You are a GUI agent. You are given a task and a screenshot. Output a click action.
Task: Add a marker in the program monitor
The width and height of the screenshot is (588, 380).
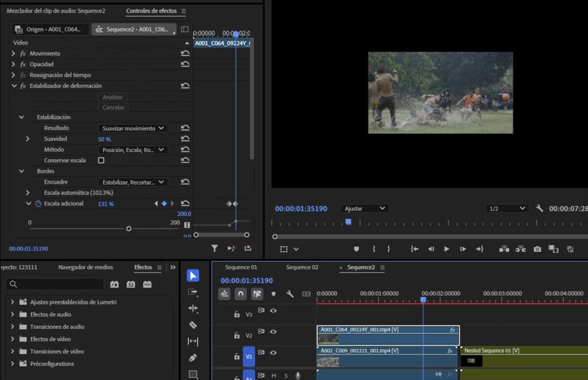(x=357, y=249)
